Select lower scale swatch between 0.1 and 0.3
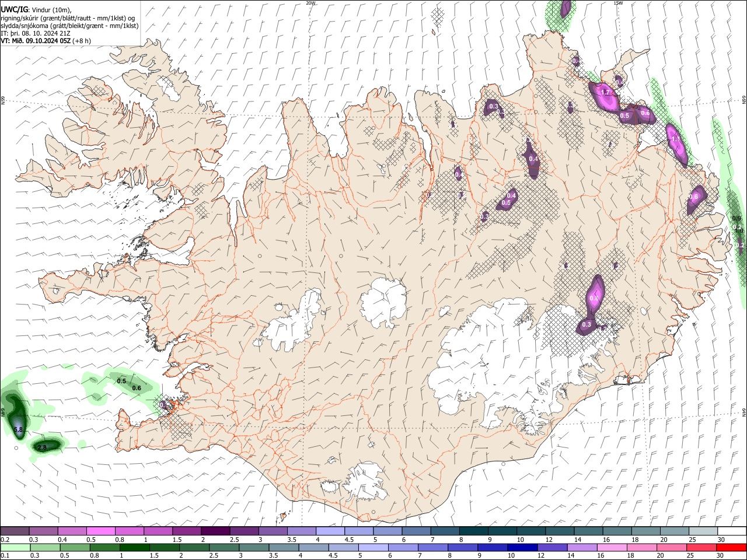Viewport: 747px width, 560px height. pos(15,547)
